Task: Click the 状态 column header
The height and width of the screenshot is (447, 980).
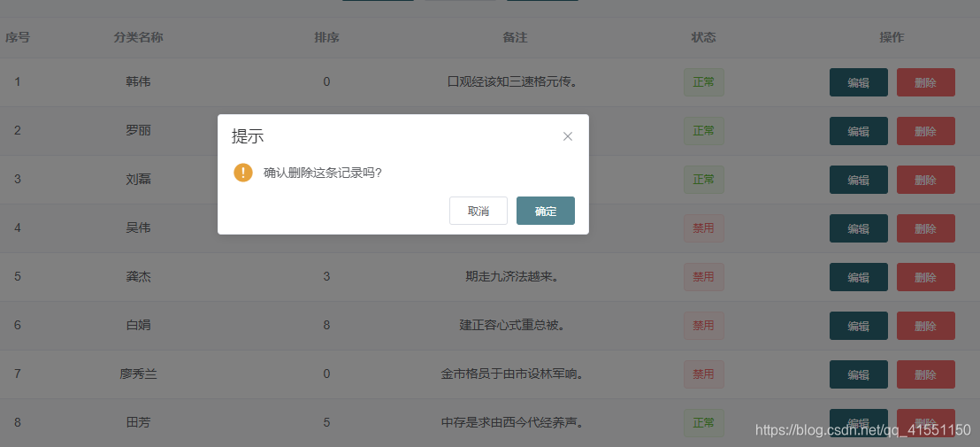Action: pyautogui.click(x=704, y=37)
